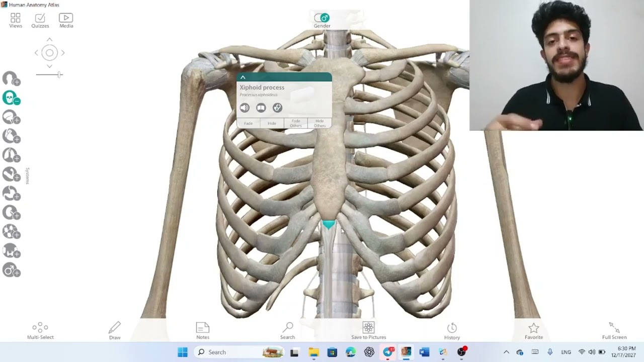Select the highlighted xiphoid process on model
Image resolution: width=644 pixels, height=362 pixels.
tap(329, 224)
